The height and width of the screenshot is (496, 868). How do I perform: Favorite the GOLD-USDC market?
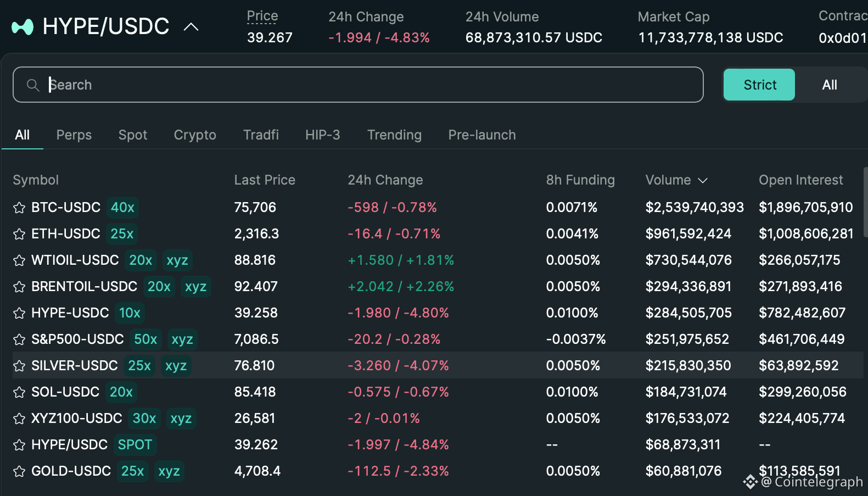tap(19, 471)
